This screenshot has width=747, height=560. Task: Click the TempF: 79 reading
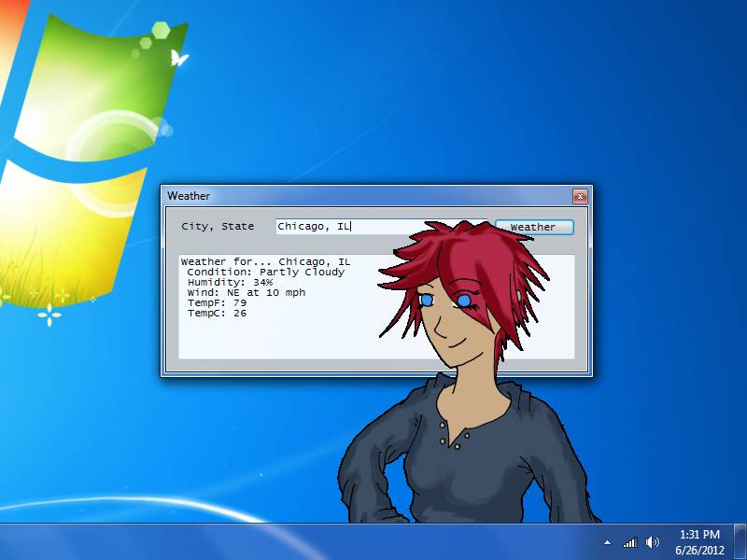pos(218,302)
